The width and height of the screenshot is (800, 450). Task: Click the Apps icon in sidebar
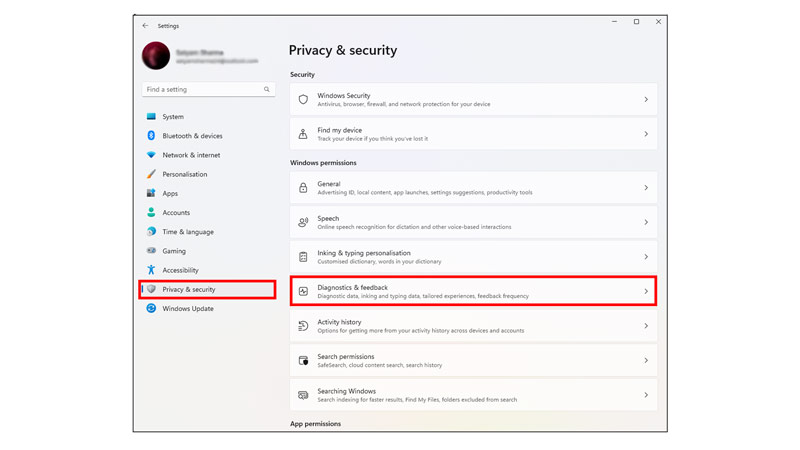pyautogui.click(x=151, y=193)
